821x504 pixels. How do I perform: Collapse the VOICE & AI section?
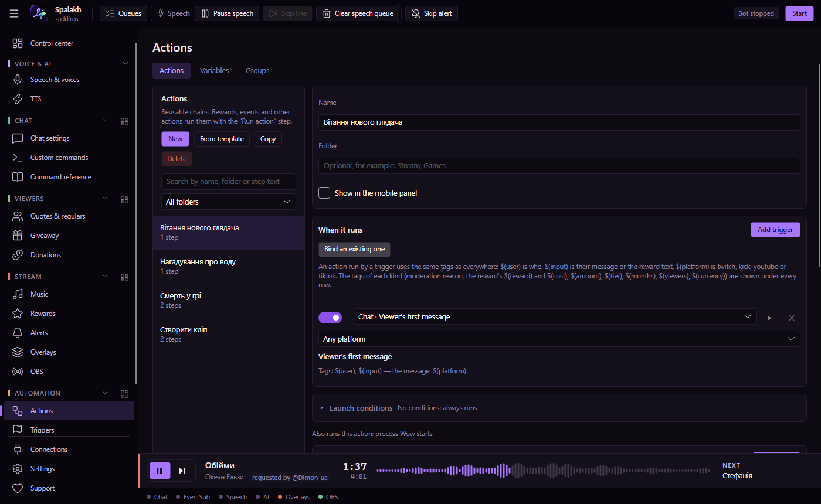click(125, 63)
